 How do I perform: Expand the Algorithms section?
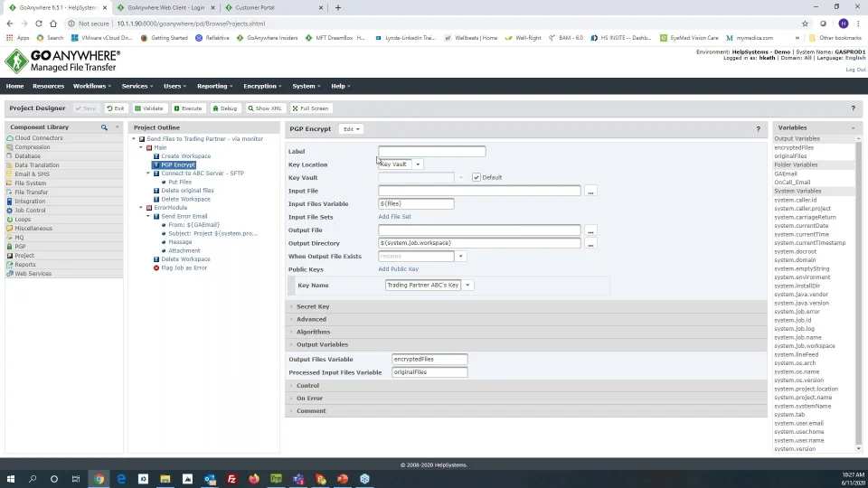313,332
